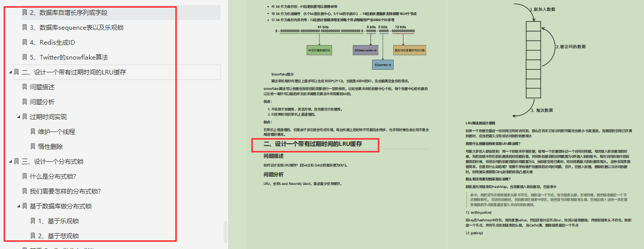This screenshot has height=249, width=644.
Task: Collapse the 过期时间实现 outline node
Action: point(19,117)
